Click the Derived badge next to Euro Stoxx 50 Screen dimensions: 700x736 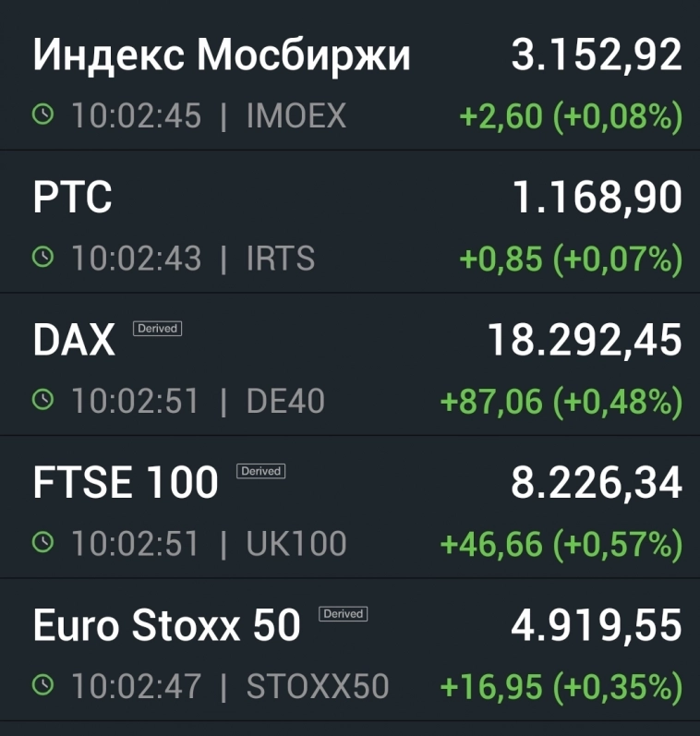point(344,613)
